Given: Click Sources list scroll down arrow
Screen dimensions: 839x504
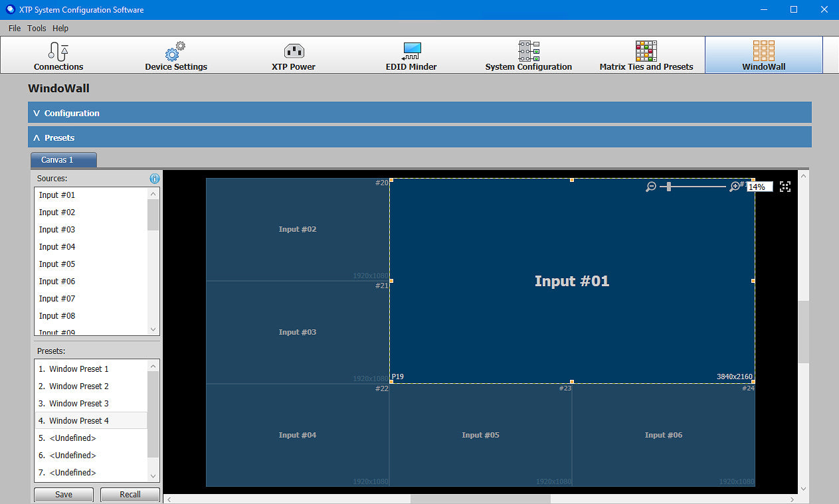Looking at the screenshot, I should click(153, 329).
